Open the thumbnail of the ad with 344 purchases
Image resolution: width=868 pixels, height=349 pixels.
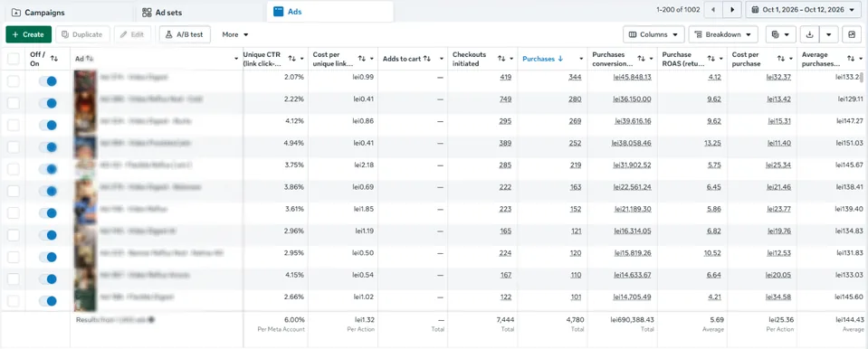pos(85,80)
